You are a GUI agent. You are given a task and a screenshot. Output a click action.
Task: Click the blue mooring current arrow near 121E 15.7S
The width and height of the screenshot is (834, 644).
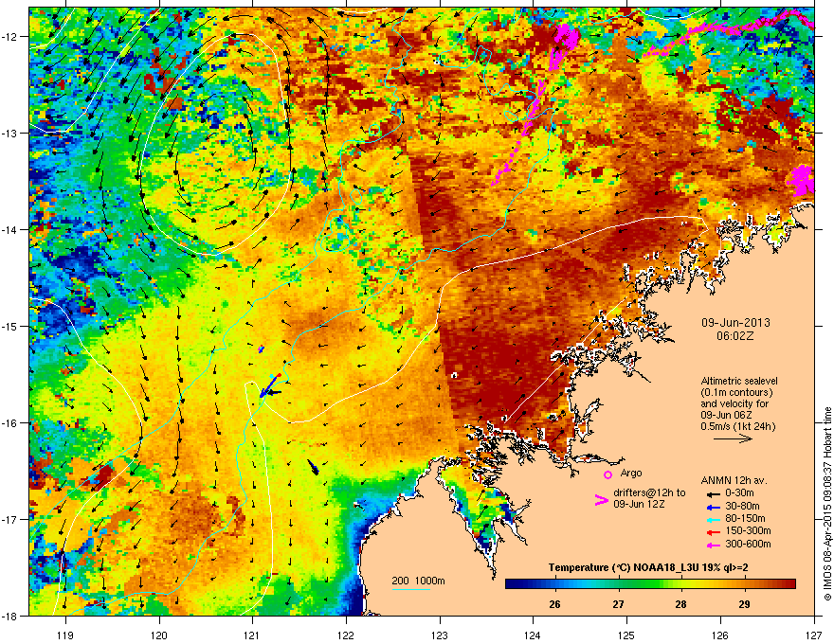270,385
